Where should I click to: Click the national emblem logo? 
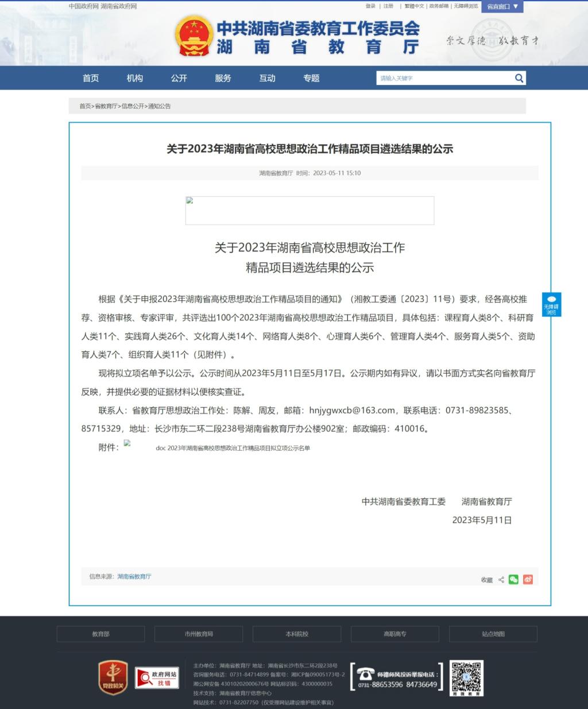194,36
